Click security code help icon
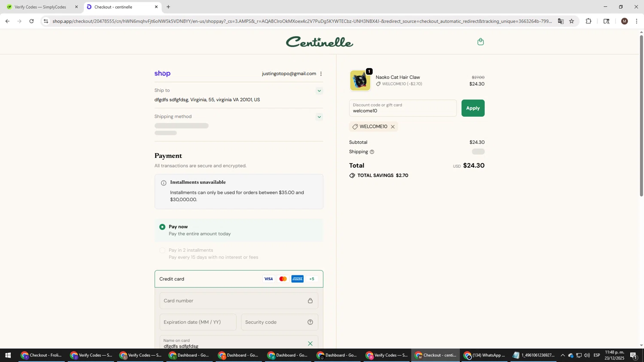The width and height of the screenshot is (644, 362). 310,322
